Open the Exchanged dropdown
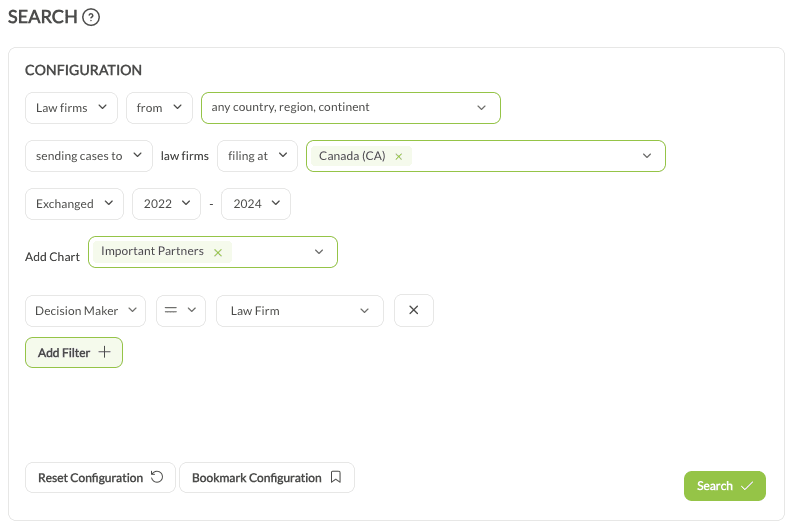793x529 pixels. 74,204
